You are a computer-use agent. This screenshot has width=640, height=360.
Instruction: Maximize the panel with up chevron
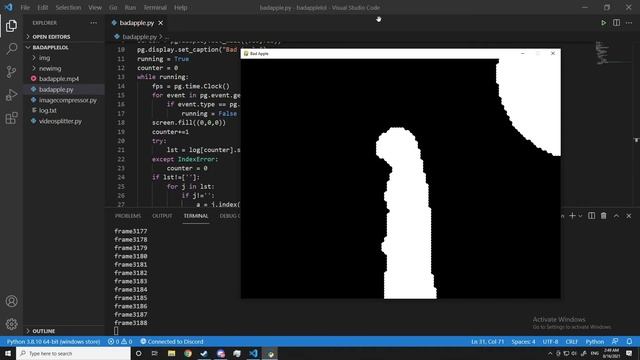(616, 216)
